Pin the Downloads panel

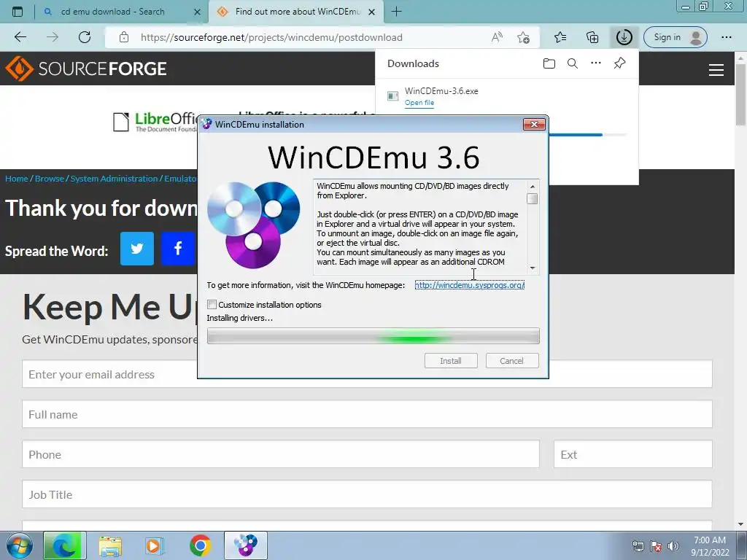pos(620,63)
